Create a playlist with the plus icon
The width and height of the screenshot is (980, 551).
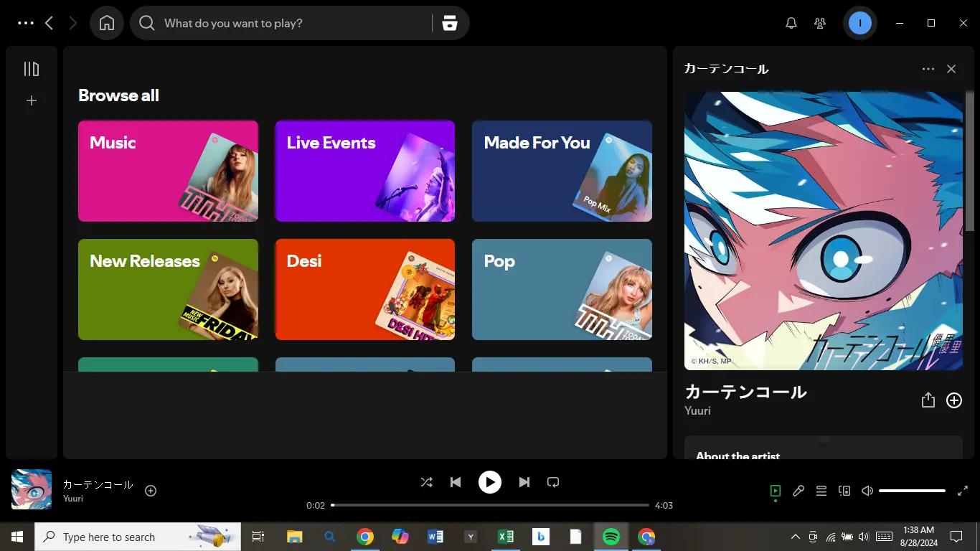(x=32, y=101)
